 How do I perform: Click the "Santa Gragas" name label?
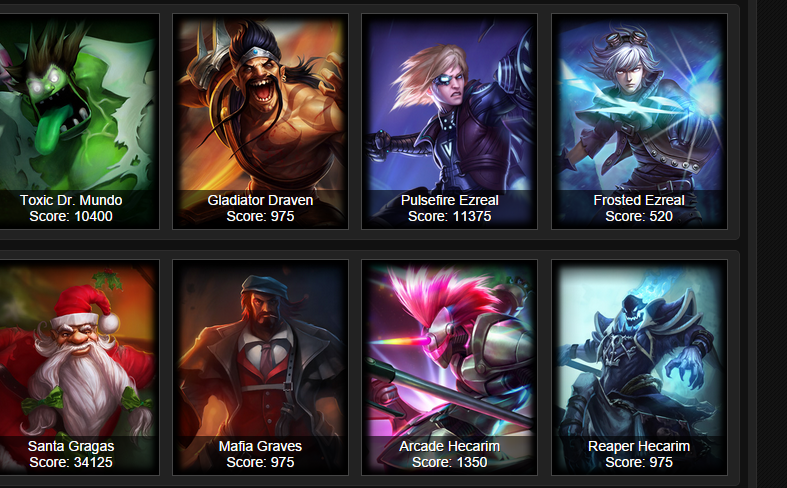(x=71, y=446)
